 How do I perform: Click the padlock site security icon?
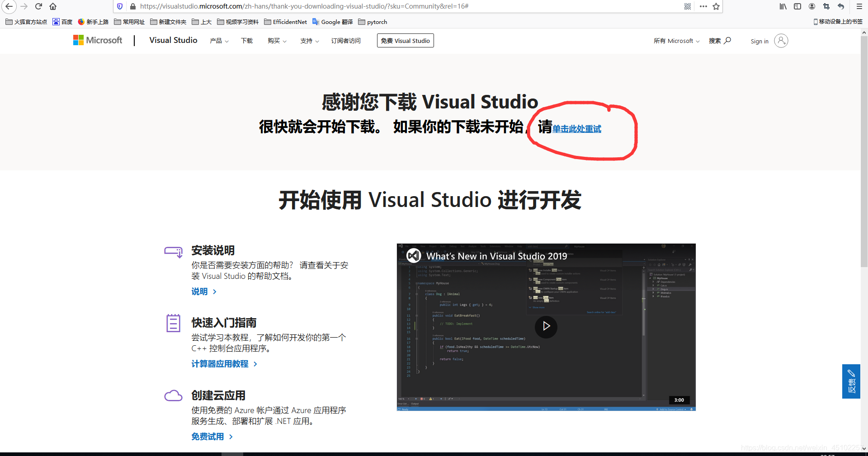tap(132, 6)
